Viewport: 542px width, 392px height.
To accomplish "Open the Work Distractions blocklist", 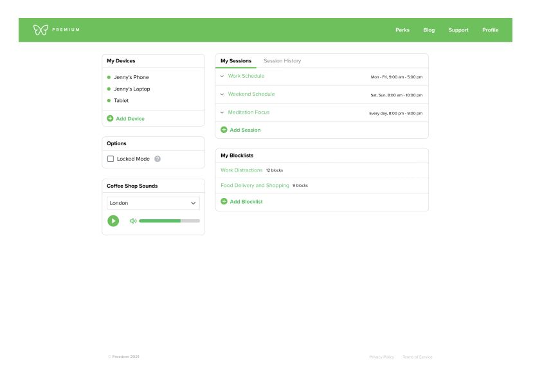I will [x=241, y=170].
